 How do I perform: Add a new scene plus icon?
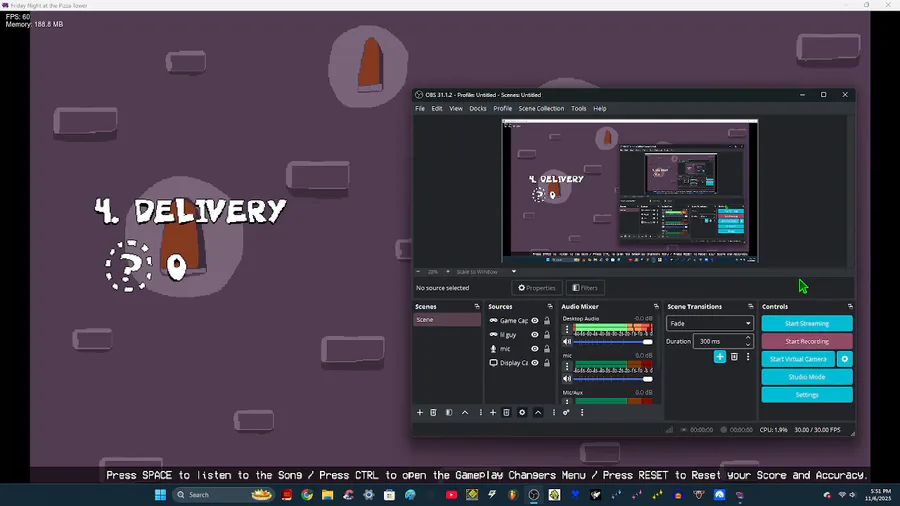tap(420, 412)
